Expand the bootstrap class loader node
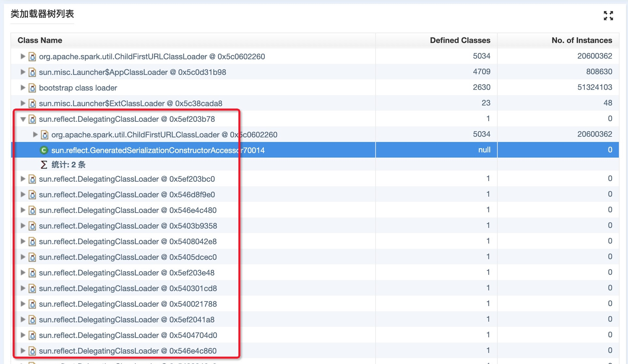The image size is (628, 364). pyautogui.click(x=23, y=88)
